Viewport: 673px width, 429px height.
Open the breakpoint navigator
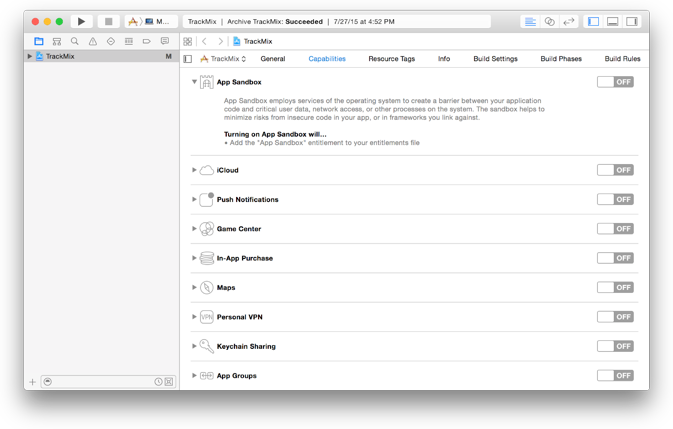pos(147,41)
